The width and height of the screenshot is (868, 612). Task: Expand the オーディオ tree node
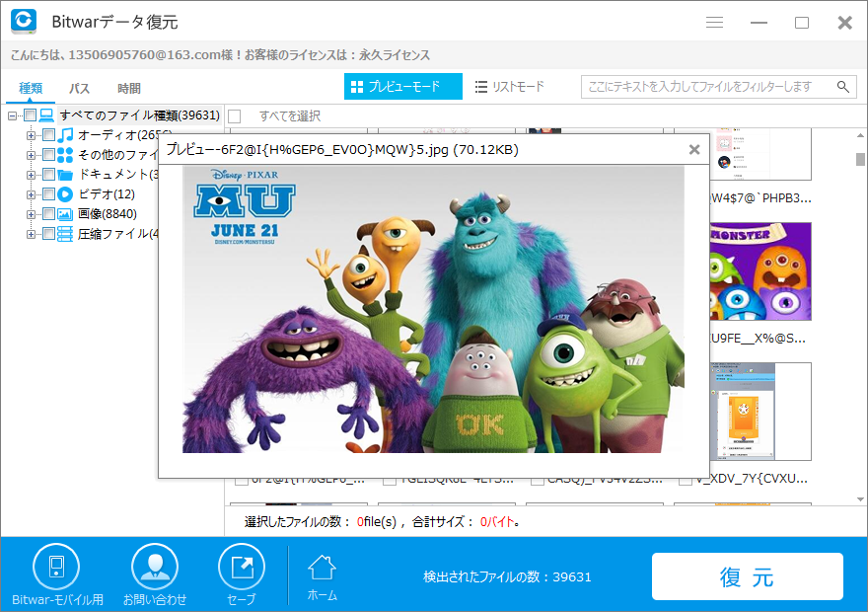pos(31,135)
